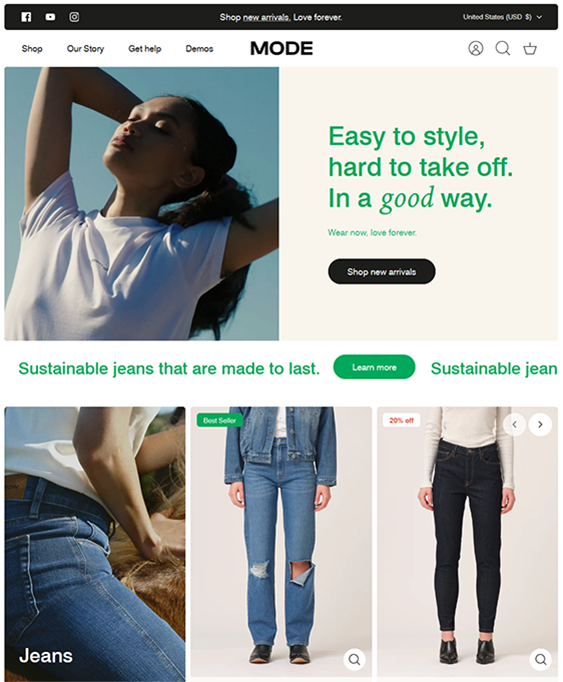Click the Shop new arrivals button
Image resolution: width=563 pixels, height=682 pixels.
382,271
